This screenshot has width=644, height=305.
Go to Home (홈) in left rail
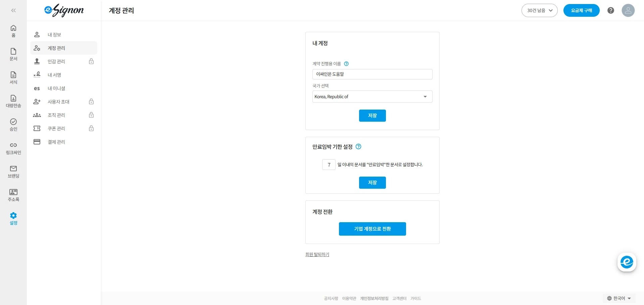coord(13,31)
